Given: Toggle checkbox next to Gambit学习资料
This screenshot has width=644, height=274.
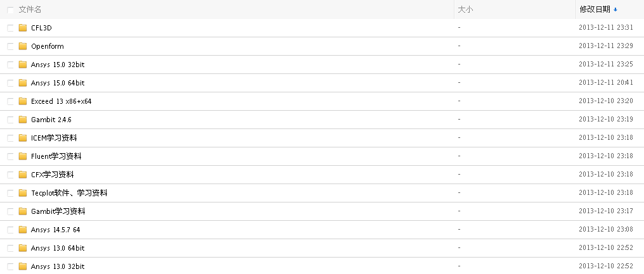Looking at the screenshot, I should (x=10, y=211).
